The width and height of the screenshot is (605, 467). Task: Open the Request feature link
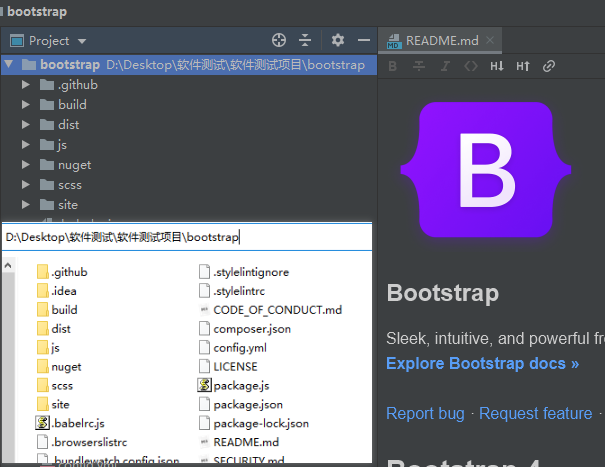coord(536,413)
